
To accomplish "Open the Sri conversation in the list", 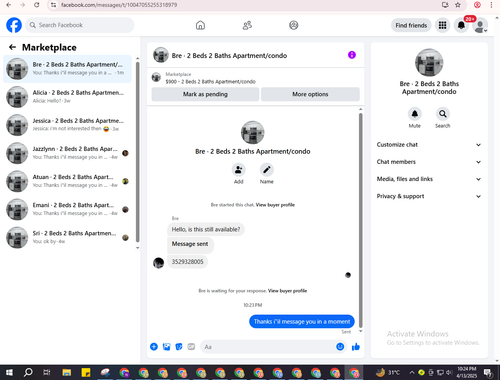I will (67, 237).
